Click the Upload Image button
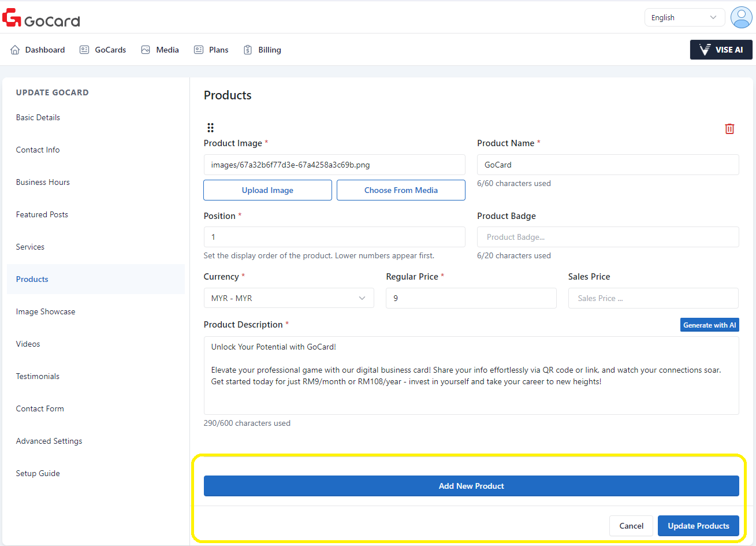The height and width of the screenshot is (546, 756). [x=267, y=190]
